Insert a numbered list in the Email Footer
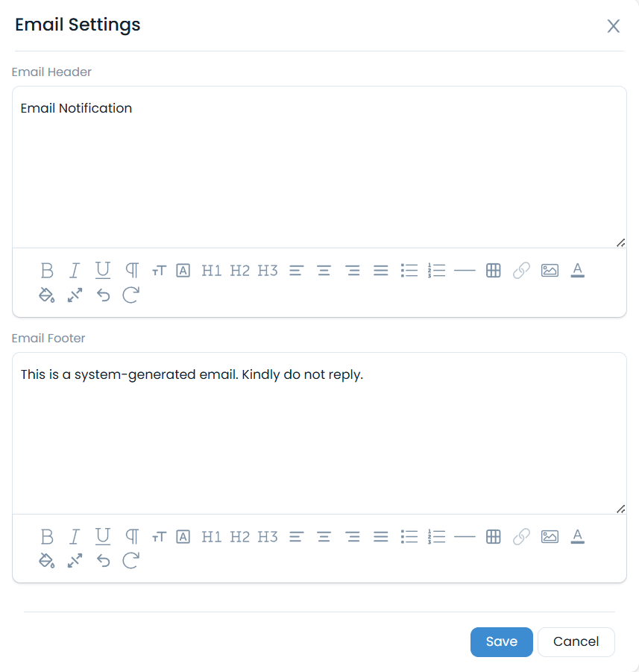 (437, 536)
